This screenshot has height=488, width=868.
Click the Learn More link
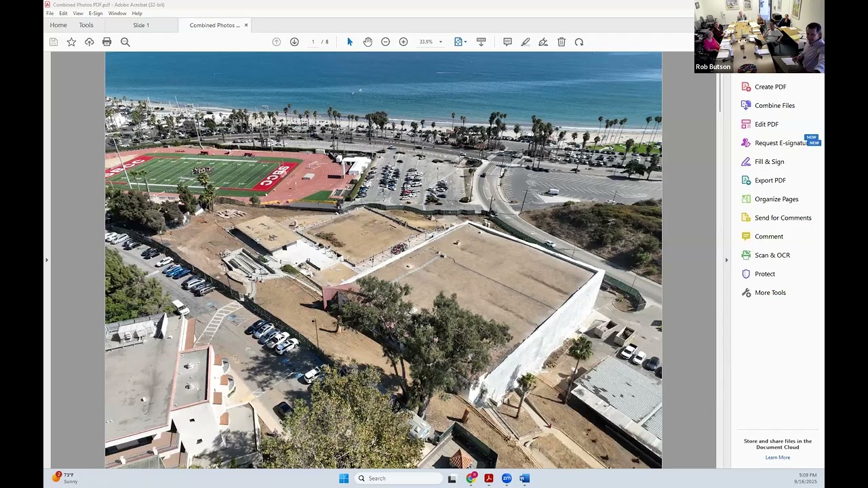click(778, 457)
